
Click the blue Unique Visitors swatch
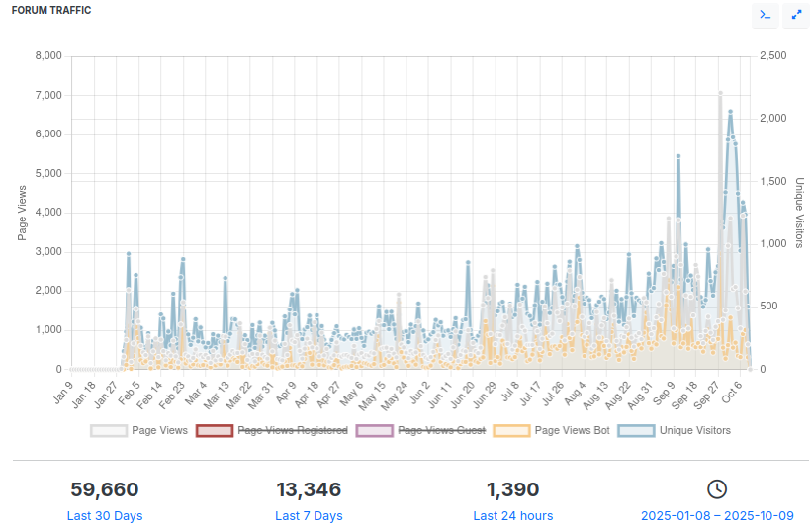click(x=636, y=430)
